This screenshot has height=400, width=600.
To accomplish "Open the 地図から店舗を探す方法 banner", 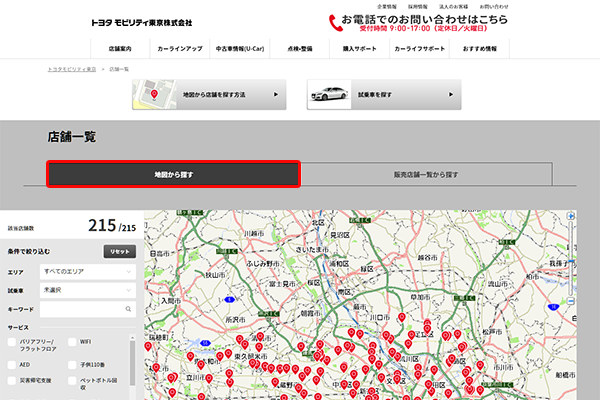I will 209,95.
